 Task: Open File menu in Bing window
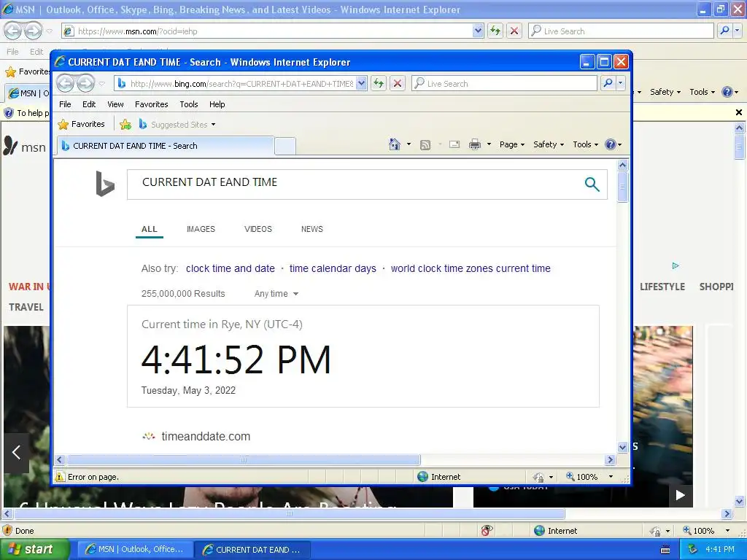65,104
